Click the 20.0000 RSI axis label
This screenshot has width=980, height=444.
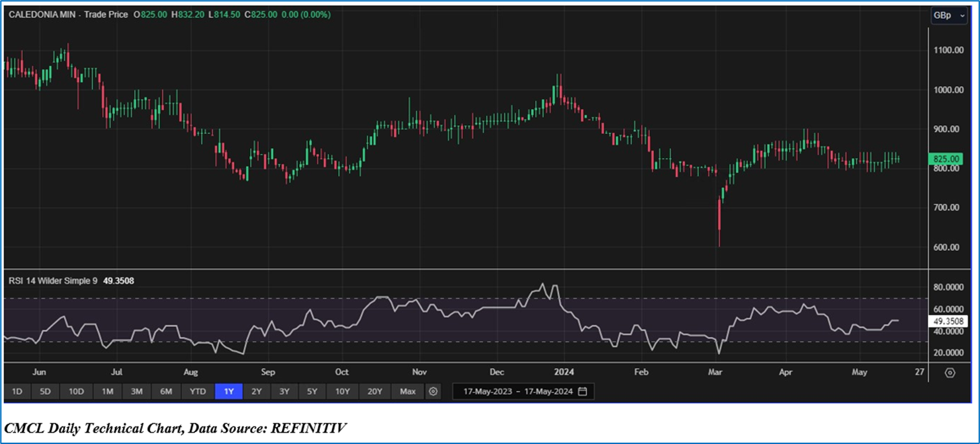[x=948, y=353]
